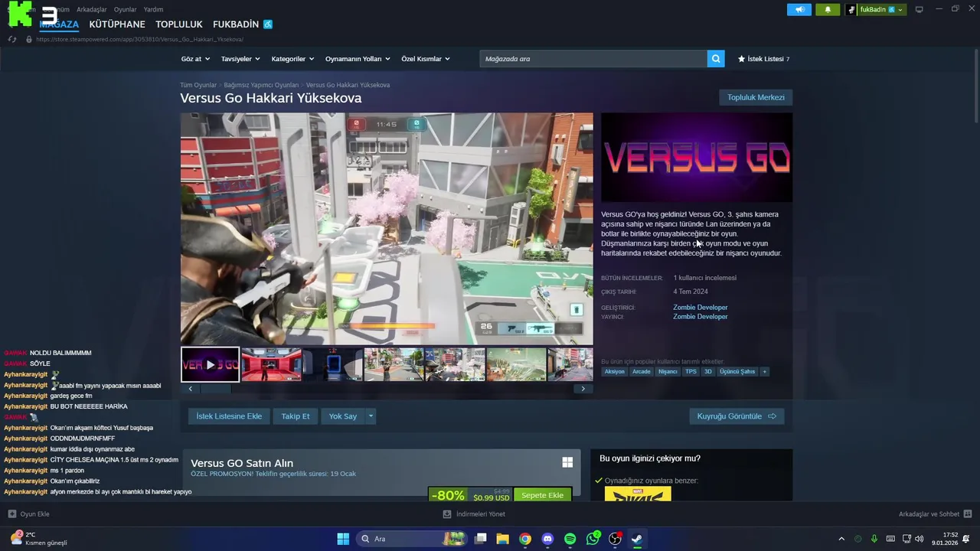Viewport: 980px width, 551px height.
Task: Open the Oyunlar menu
Action: (126, 10)
